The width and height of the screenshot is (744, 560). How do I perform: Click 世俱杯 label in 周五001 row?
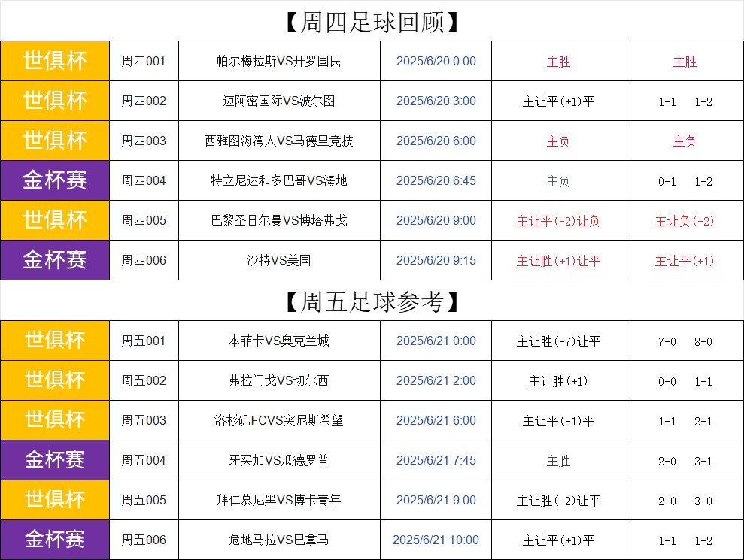coord(55,341)
